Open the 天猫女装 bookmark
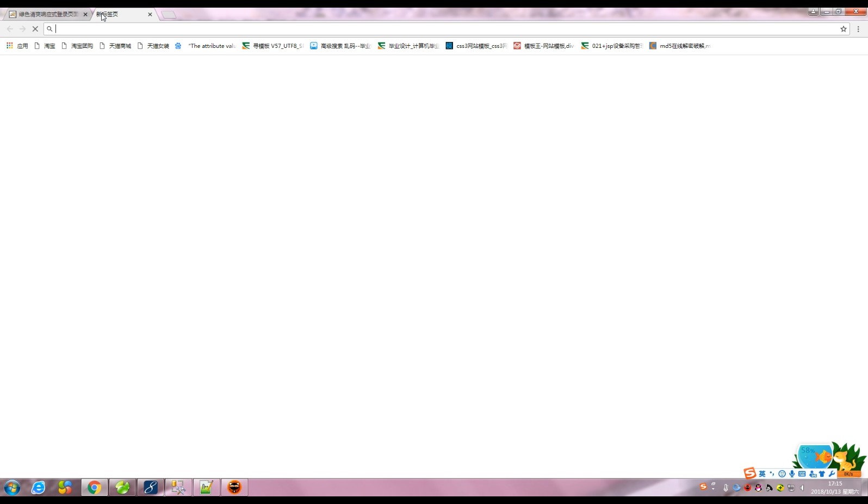Image resolution: width=868 pixels, height=504 pixels. (x=153, y=46)
